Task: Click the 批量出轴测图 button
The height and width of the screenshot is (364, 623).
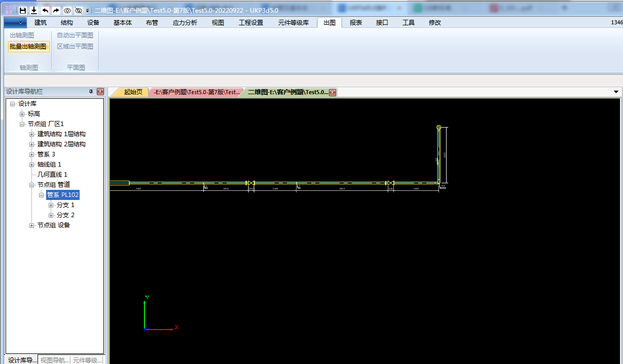Action: [29, 47]
